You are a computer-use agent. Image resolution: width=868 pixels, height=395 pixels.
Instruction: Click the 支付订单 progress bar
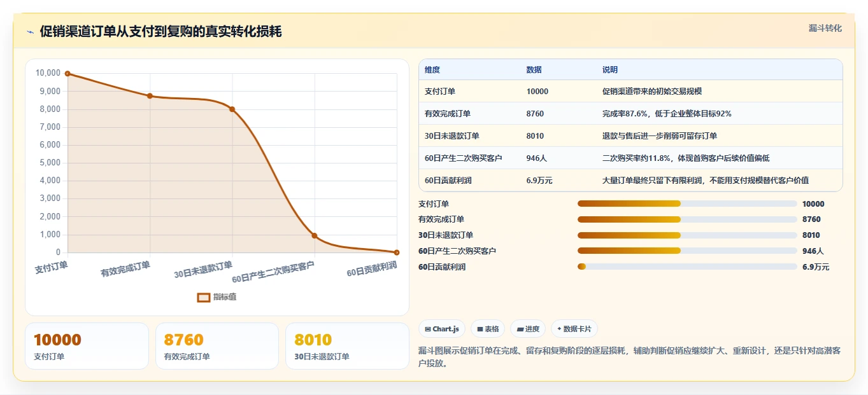687,204
